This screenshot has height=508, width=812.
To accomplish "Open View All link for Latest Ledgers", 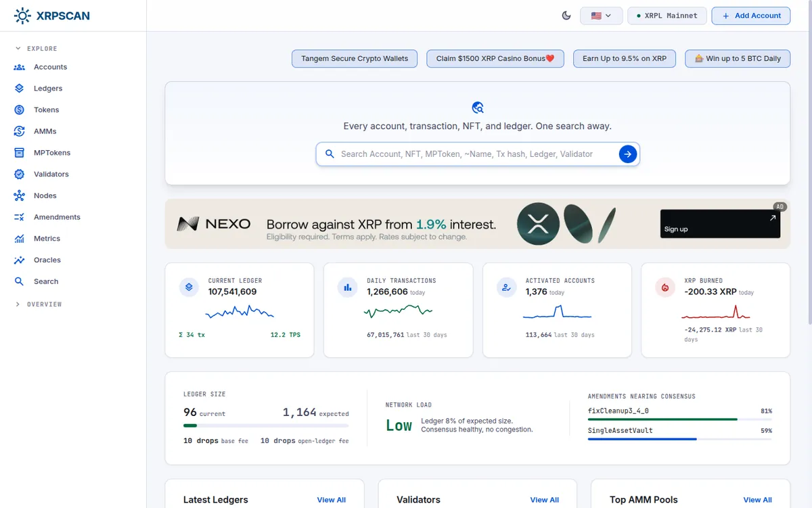I will click(x=332, y=500).
